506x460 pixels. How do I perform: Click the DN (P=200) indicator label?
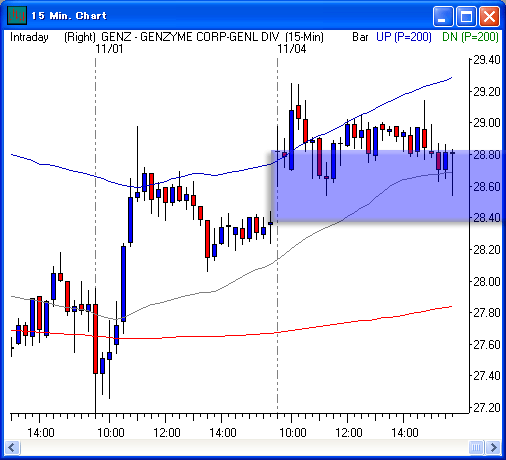pyautogui.click(x=470, y=37)
